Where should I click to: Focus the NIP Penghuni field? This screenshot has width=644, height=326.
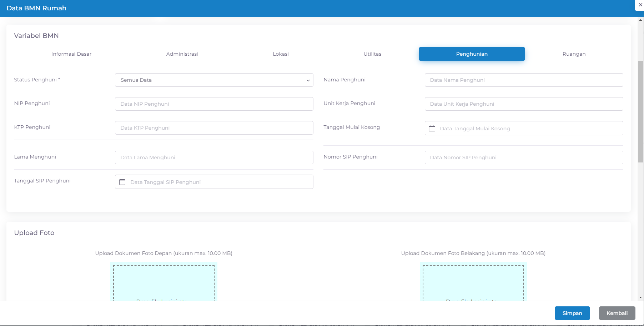point(214,104)
